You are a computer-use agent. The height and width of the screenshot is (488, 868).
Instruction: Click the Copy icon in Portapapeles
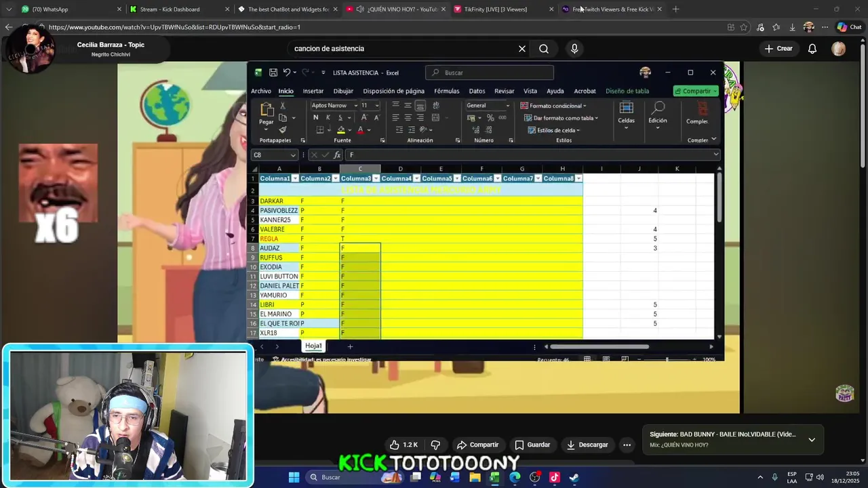coord(283,118)
